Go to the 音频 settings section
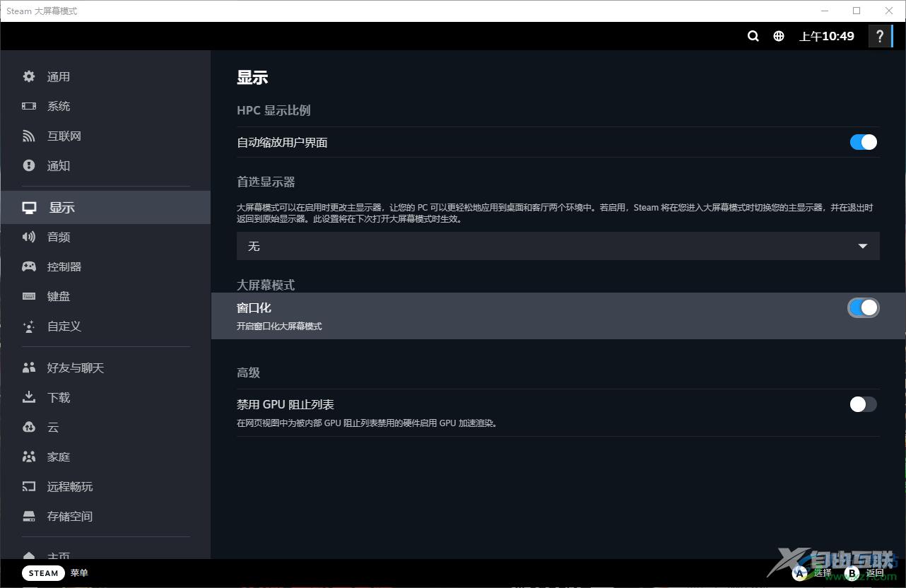Screen dimensions: 906x588 105,237
